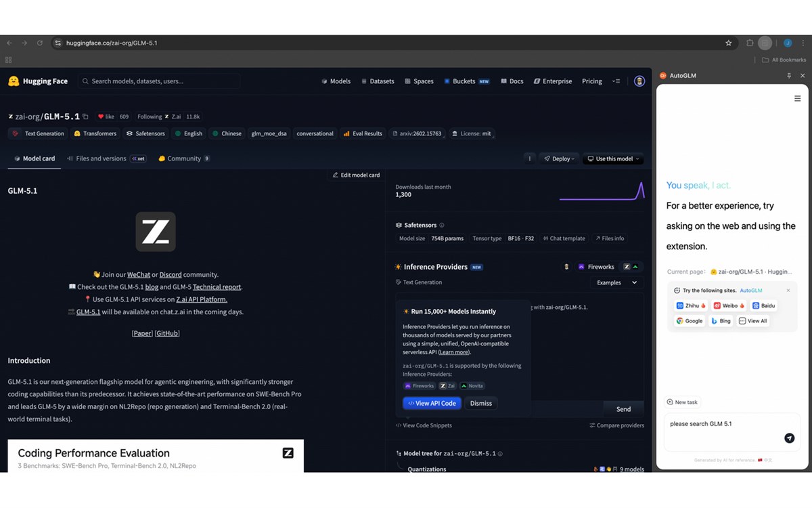This screenshot has width=812, height=508.
Task: Open the Chrome profile avatar
Action: coord(788,43)
